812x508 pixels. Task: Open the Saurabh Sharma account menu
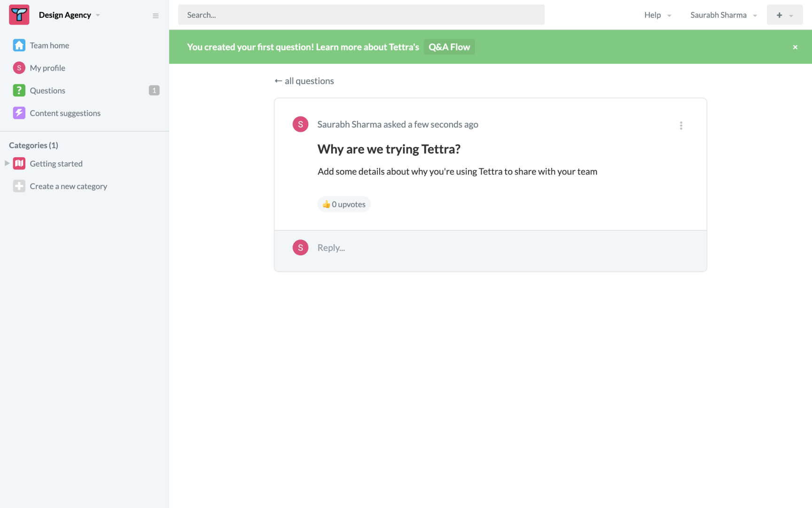724,15
